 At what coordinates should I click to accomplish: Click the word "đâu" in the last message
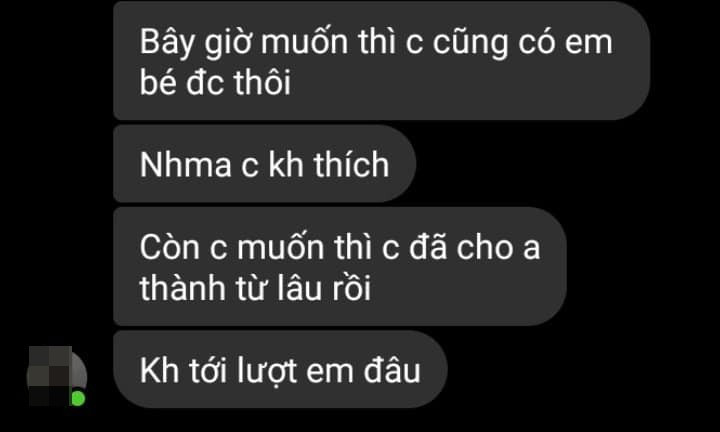pos(392,370)
